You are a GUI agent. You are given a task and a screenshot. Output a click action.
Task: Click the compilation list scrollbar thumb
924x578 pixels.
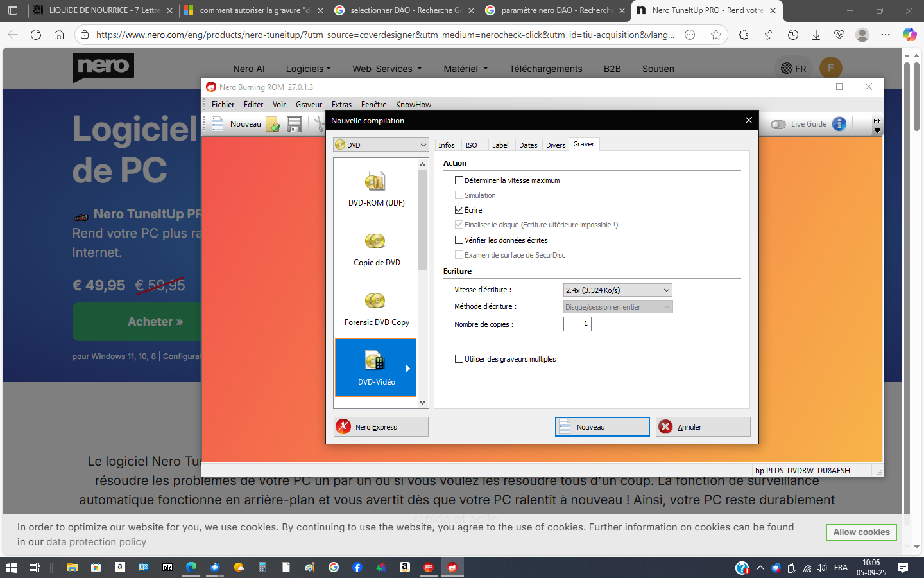422,220
